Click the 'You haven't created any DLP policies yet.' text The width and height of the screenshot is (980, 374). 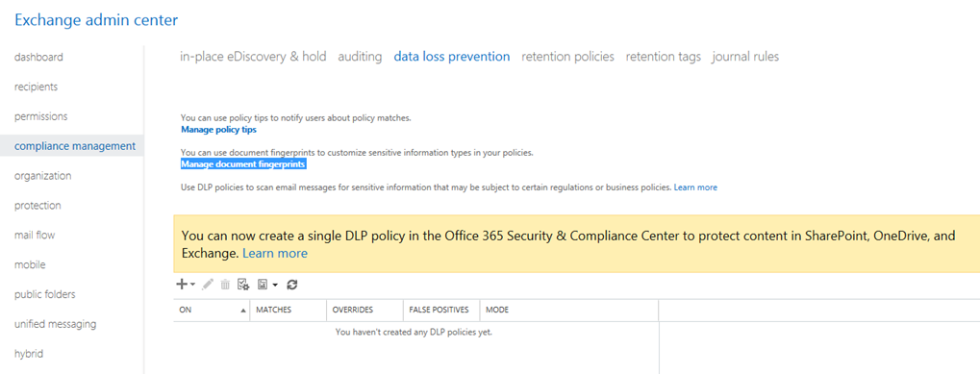(x=414, y=332)
